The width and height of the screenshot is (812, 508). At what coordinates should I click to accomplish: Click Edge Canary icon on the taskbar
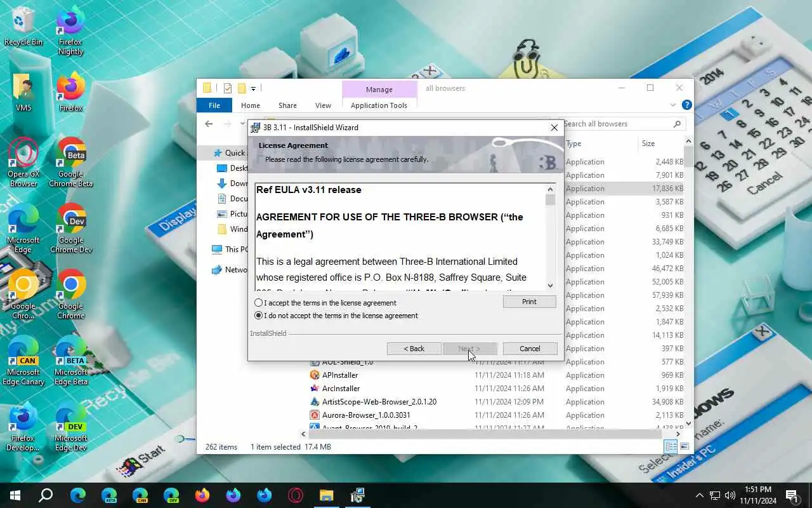[140, 495]
